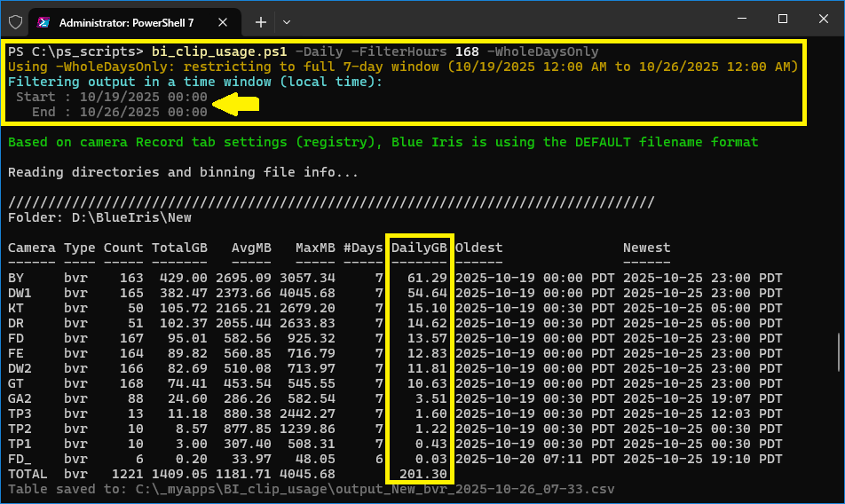Click the PowerShell icon on the tab
Image resolution: width=845 pixels, height=504 pixels.
coord(44,20)
